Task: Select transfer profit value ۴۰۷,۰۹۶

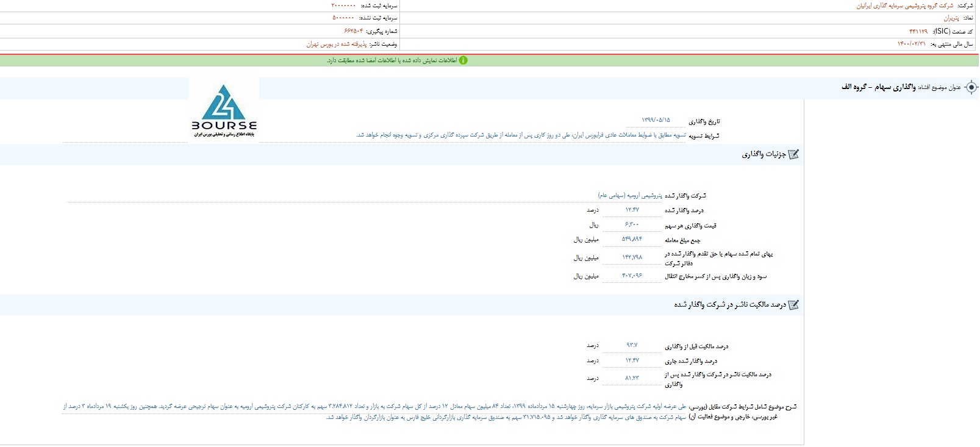Action: (632, 276)
